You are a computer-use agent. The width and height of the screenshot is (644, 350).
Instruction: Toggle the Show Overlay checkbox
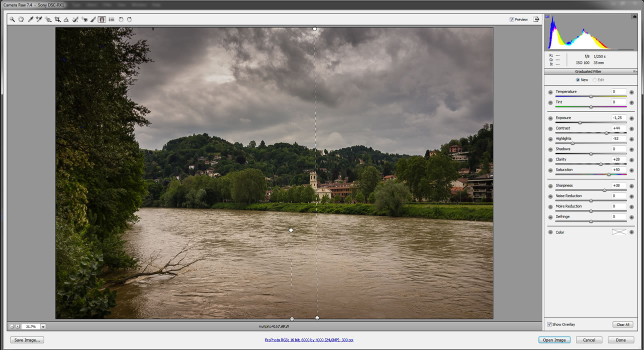(549, 324)
